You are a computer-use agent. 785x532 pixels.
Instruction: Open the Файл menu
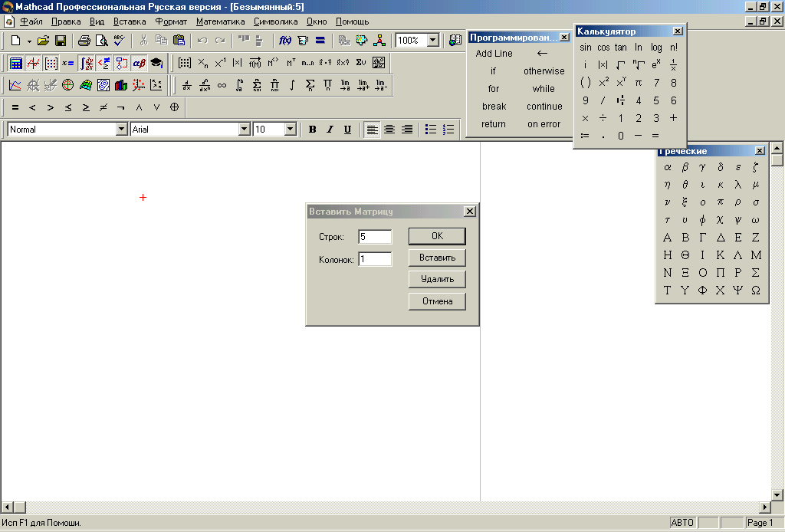pos(31,21)
